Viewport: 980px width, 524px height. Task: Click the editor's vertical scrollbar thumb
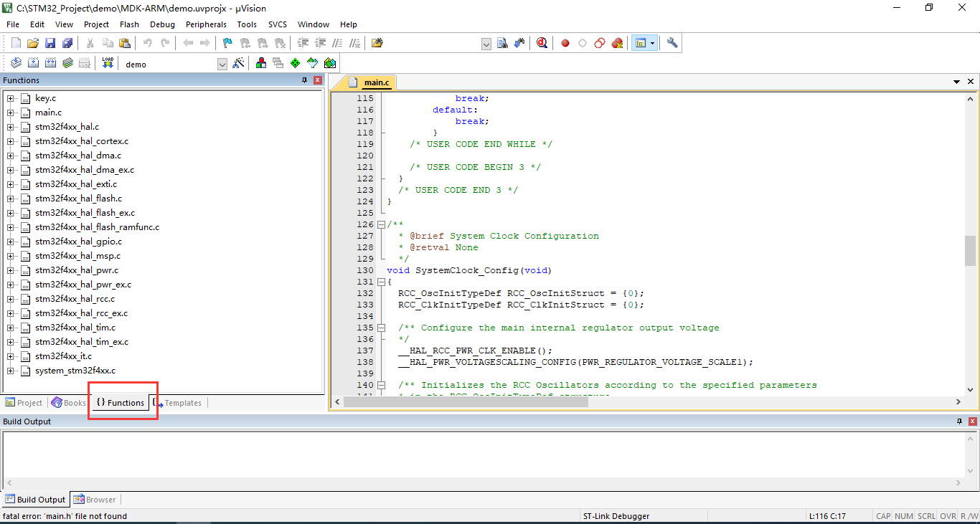[970, 251]
